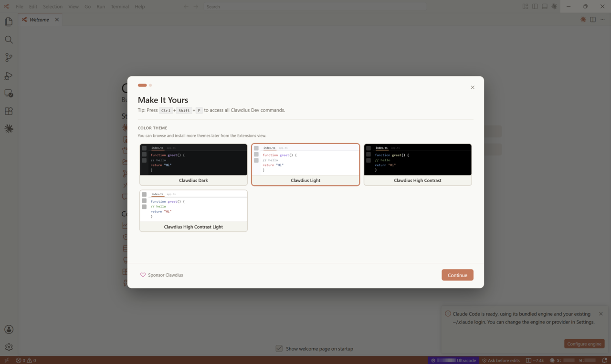This screenshot has width=611, height=364.
Task: Go forward with the right arrow
Action: tap(196, 6)
